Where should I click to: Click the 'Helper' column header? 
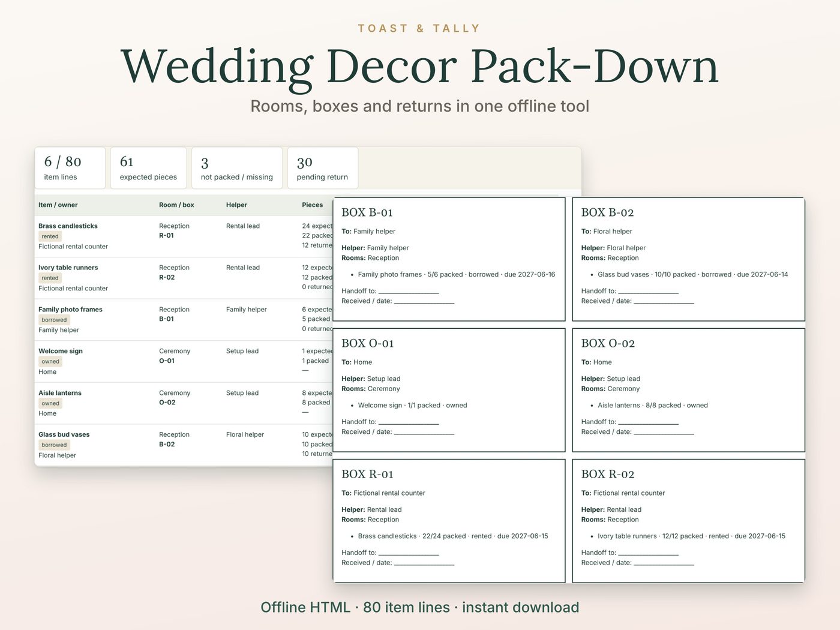pyautogui.click(x=236, y=205)
